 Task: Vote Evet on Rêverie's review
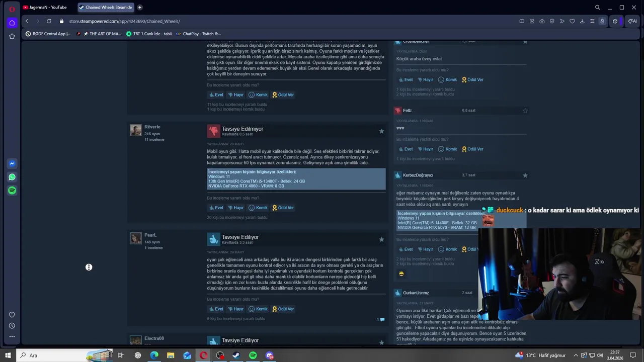[216, 208]
